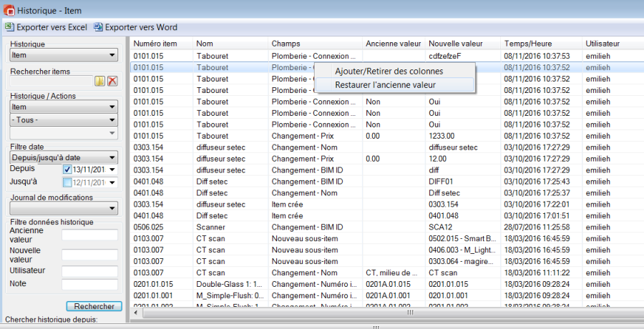Open the 'Depuis/jusqu'à date' filter dropdown
644x329 pixels.
(x=64, y=157)
